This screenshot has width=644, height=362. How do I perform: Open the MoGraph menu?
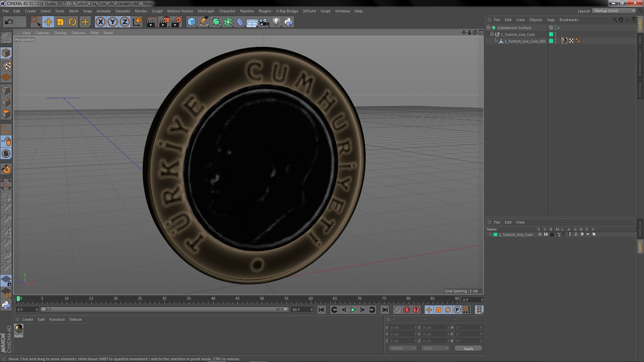click(x=206, y=11)
